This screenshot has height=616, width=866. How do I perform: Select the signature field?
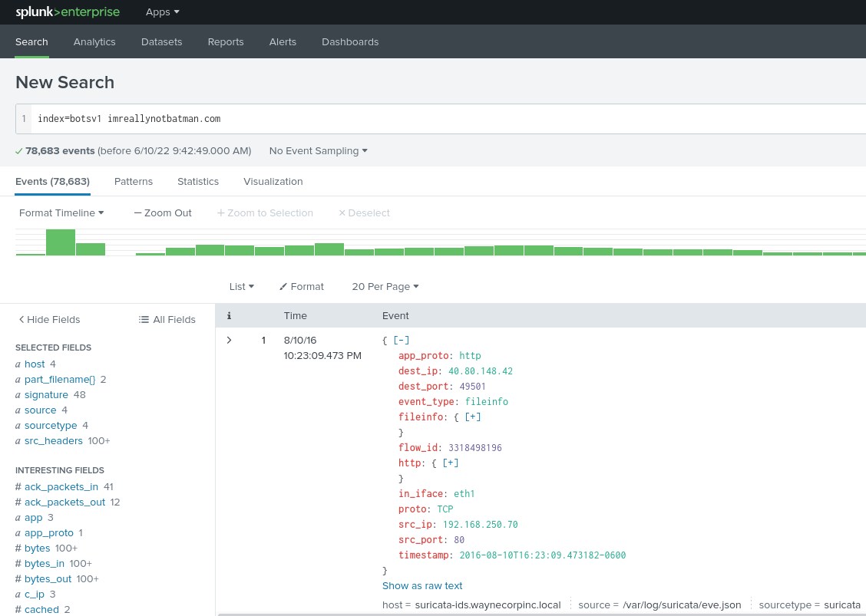46,394
